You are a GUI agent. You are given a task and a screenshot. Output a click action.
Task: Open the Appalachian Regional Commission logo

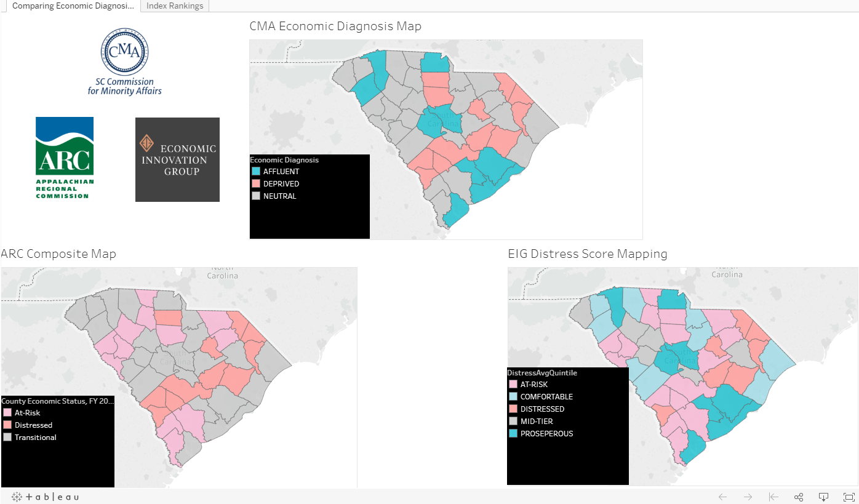click(65, 158)
